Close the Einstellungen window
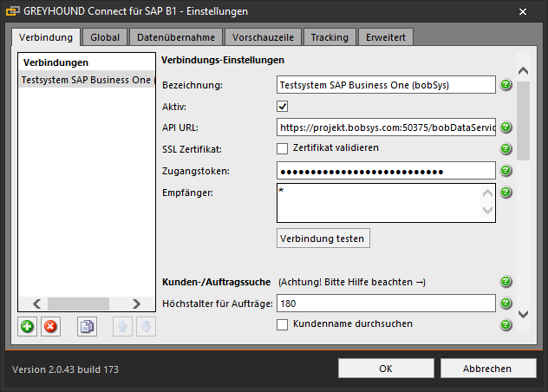This screenshot has height=392, width=548. (x=523, y=11)
